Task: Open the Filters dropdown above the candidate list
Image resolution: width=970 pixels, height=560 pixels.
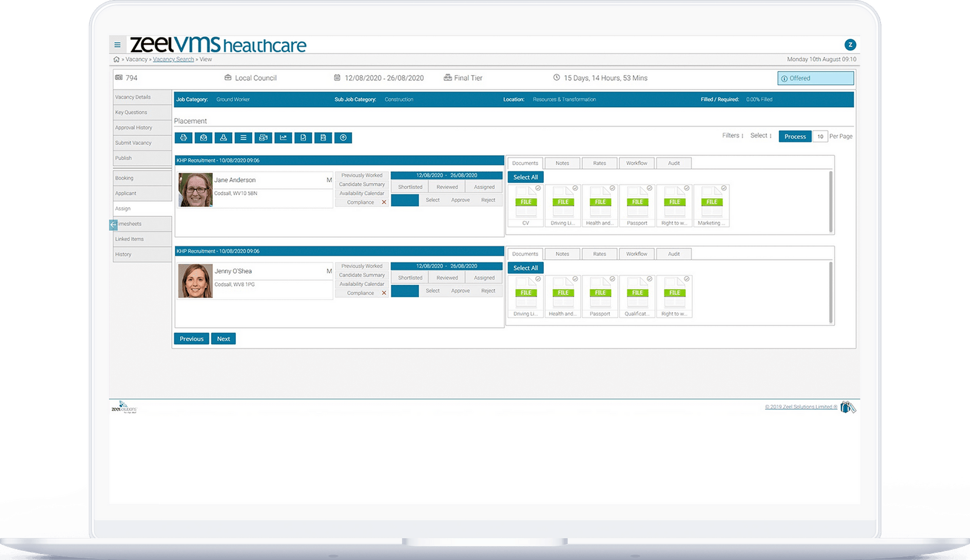Action: pyautogui.click(x=733, y=136)
